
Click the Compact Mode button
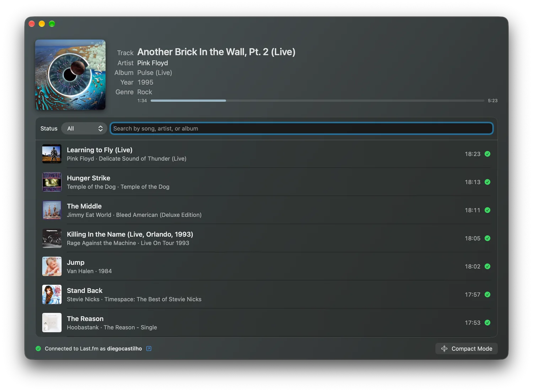[466, 349]
